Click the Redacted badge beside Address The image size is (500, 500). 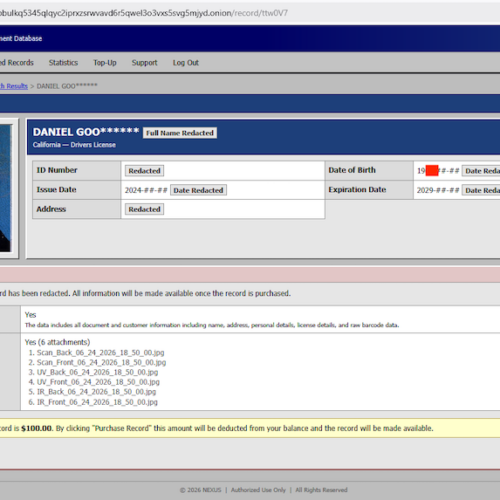click(x=144, y=209)
